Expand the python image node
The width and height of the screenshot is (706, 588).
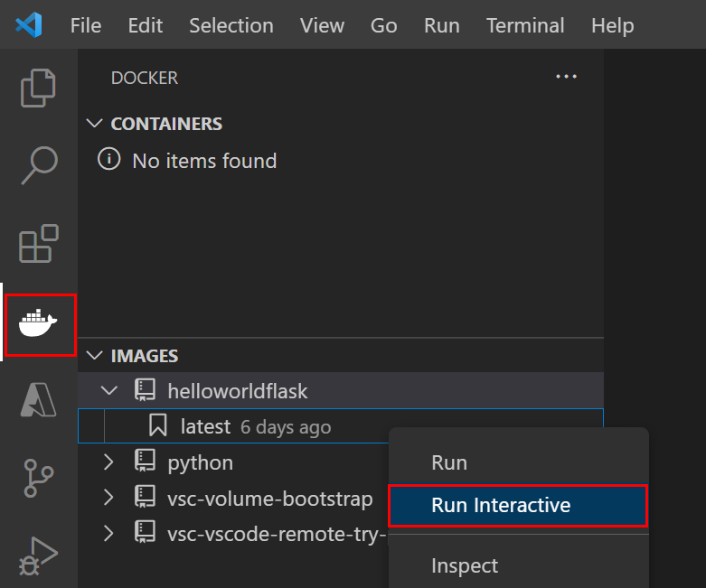tap(109, 462)
